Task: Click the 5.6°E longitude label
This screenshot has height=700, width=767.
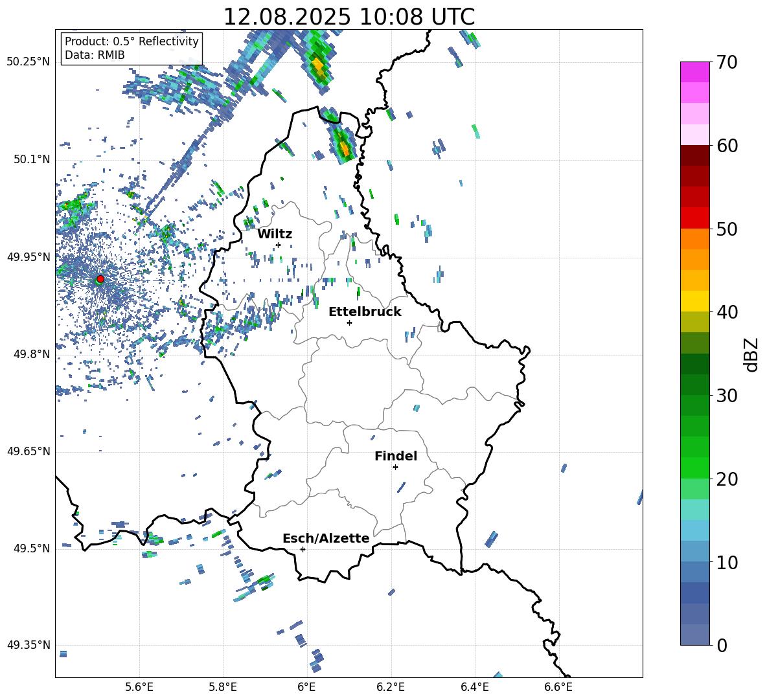Action: pos(139,687)
